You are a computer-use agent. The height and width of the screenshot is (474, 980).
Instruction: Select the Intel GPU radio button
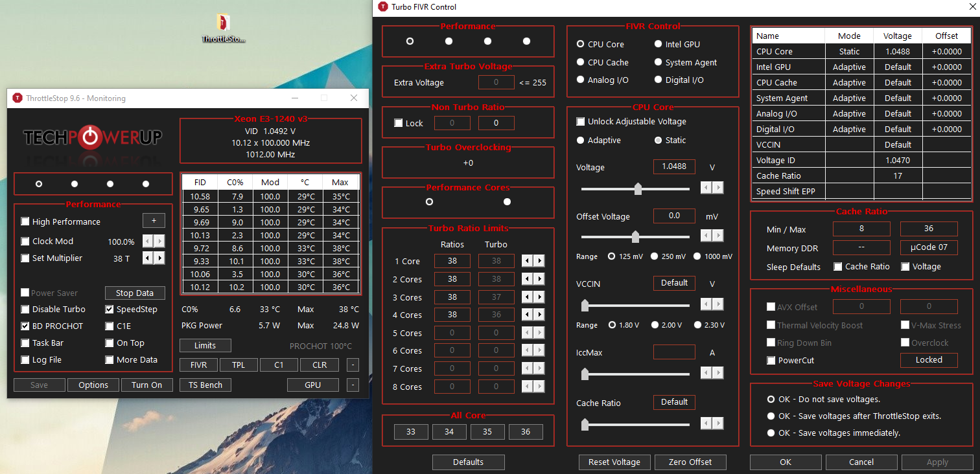[x=659, y=45]
